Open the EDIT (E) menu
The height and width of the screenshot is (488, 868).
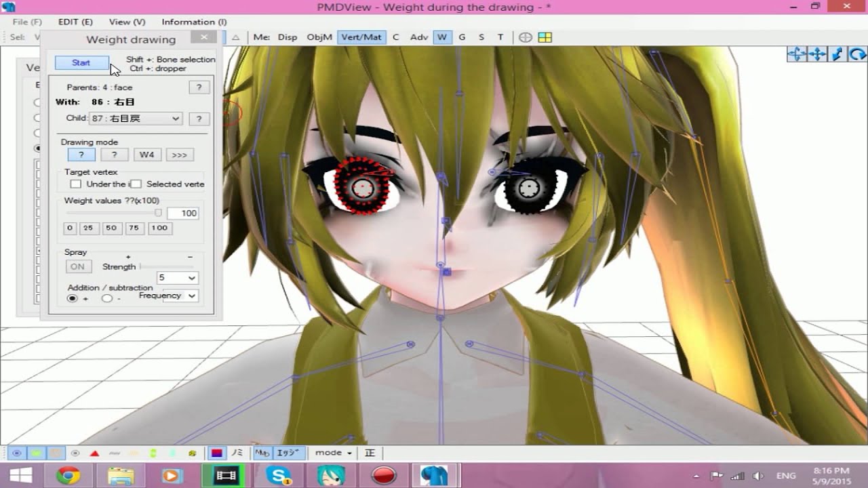pos(75,22)
